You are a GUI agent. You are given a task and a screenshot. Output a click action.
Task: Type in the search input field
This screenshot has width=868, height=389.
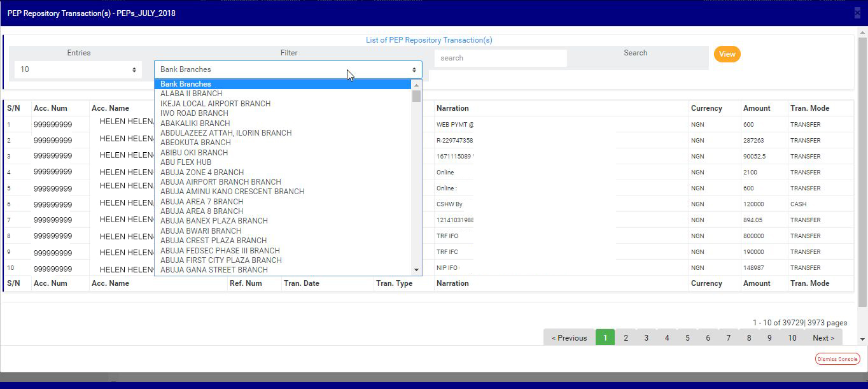click(500, 58)
